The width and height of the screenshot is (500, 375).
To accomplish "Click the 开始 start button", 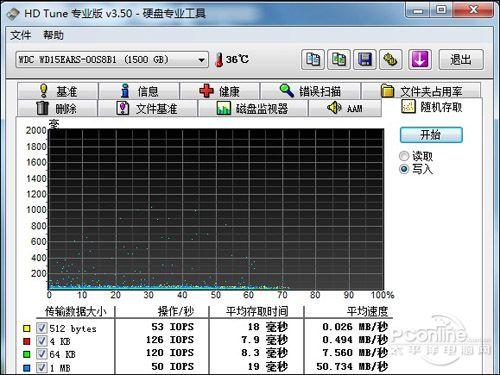I will click(x=431, y=135).
